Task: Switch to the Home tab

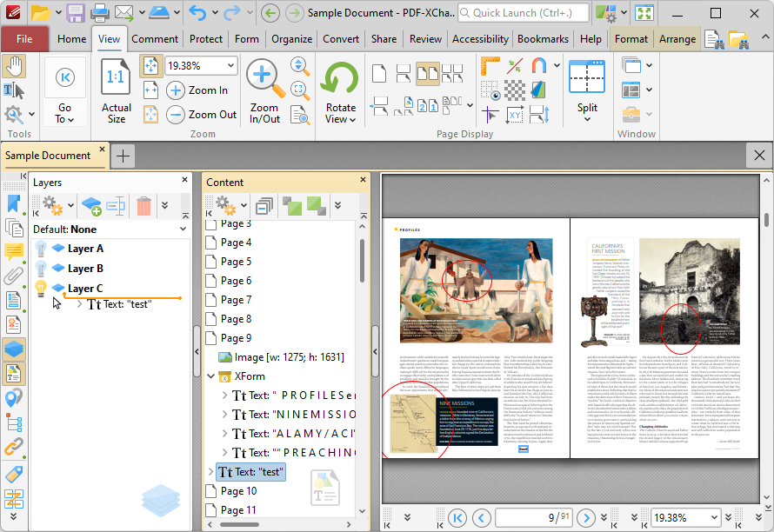Action: click(71, 39)
